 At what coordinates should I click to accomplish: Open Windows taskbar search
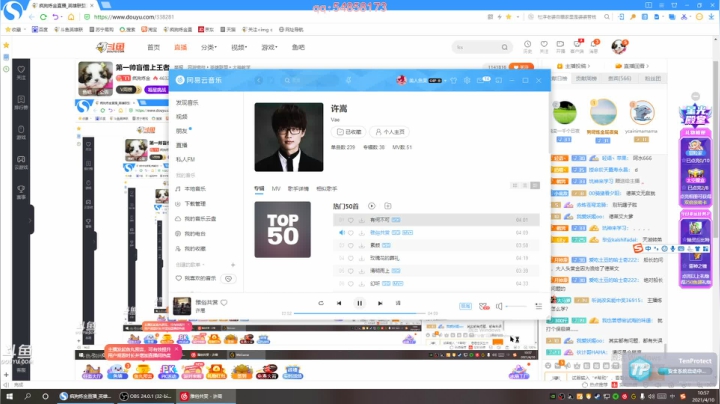(27, 396)
